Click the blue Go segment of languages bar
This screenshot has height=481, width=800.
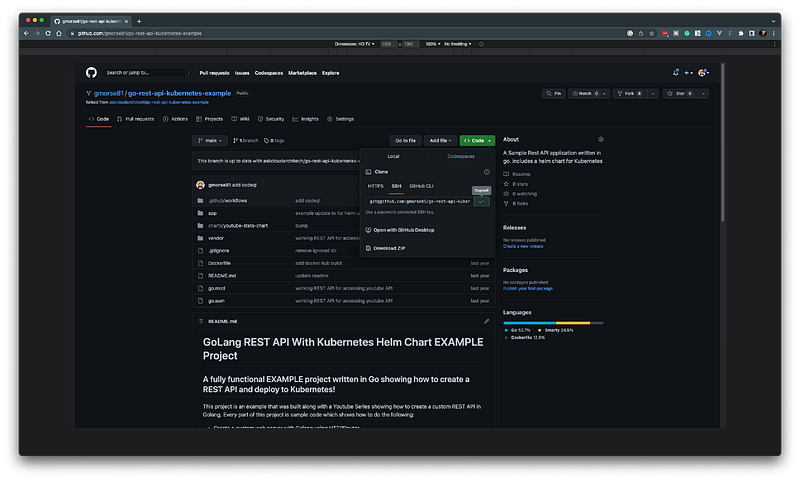tap(529, 323)
